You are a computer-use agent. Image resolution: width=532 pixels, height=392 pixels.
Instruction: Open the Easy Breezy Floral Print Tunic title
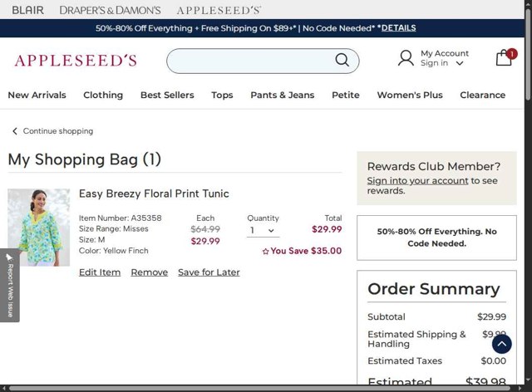tap(154, 194)
